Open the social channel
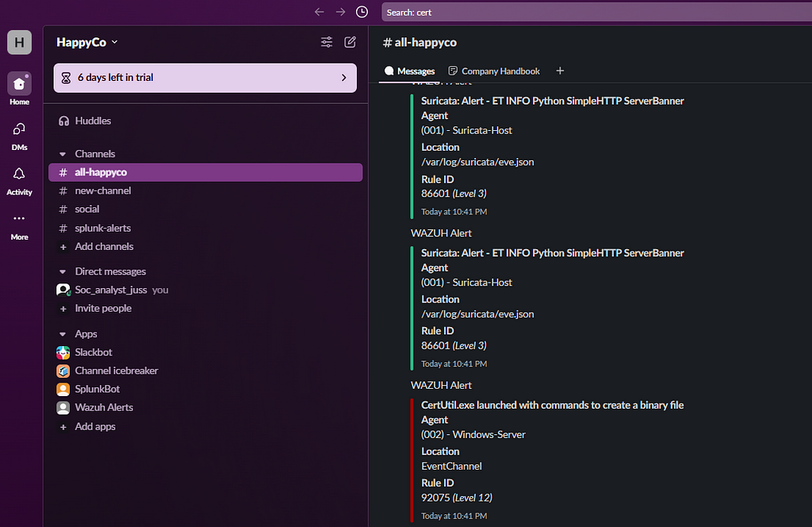 (205, 210)
